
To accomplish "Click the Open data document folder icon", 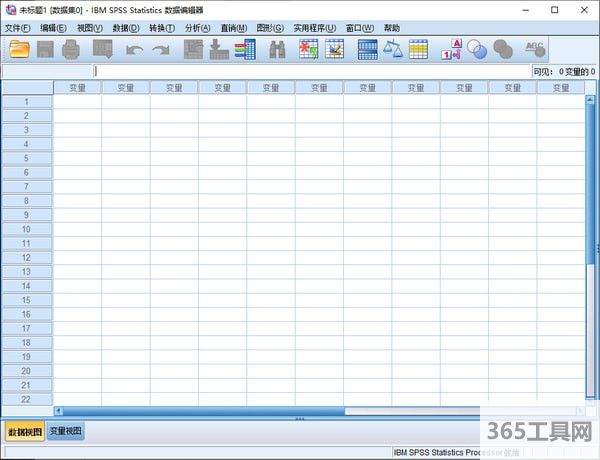I will [x=19, y=49].
